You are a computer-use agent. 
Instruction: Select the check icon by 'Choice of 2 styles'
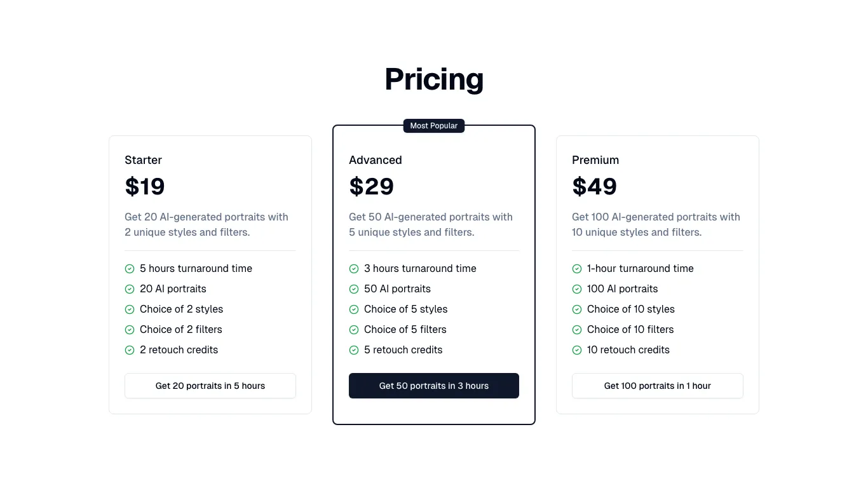click(x=130, y=309)
